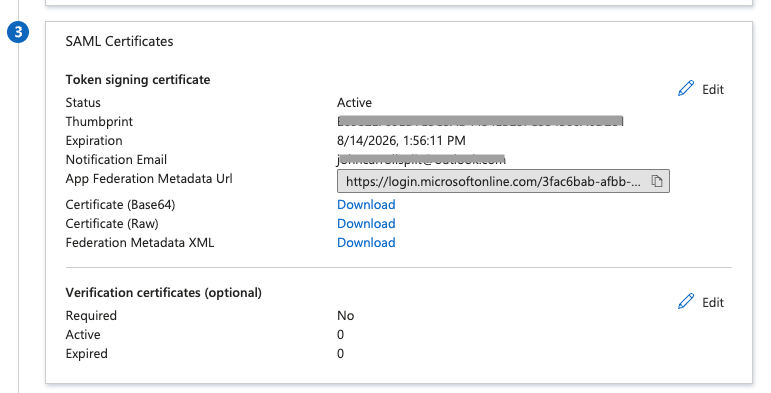Image resolution: width=771 pixels, height=393 pixels.
Task: Click the Verification certificates (optional) subheading
Action: coord(163,293)
